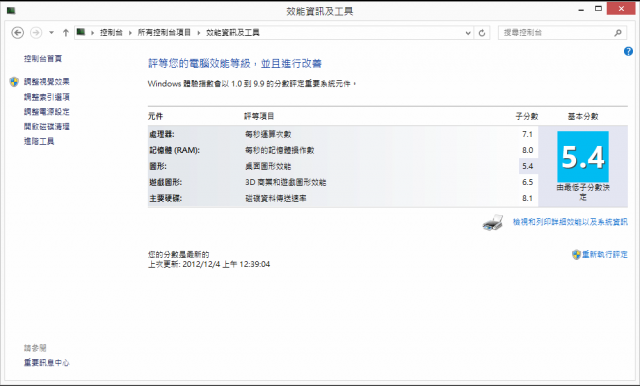Click the 基本分數 column header
This screenshot has width=640, height=386.
click(583, 116)
